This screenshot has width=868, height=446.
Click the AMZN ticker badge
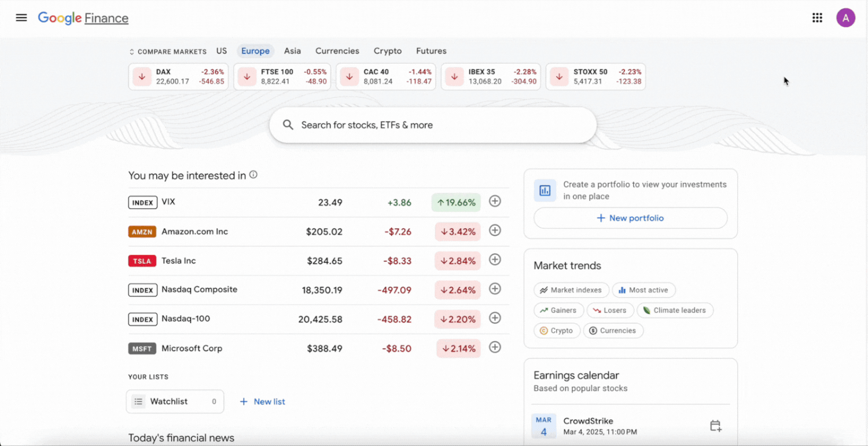(x=142, y=232)
